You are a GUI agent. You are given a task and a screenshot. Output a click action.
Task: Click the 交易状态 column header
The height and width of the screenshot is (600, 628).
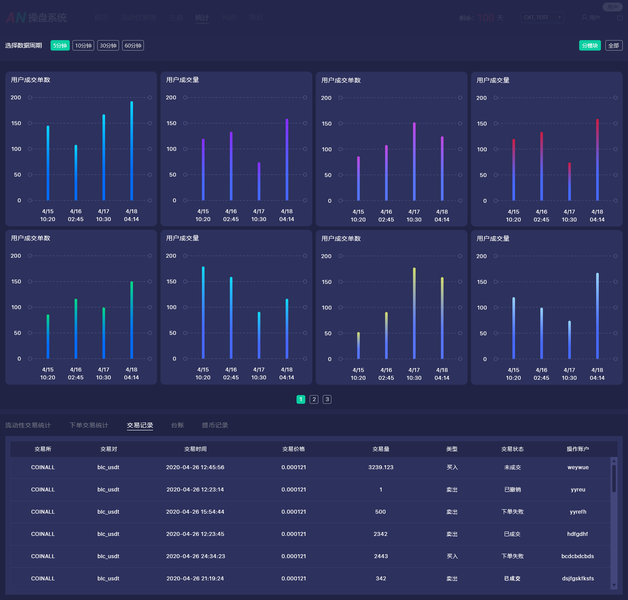click(x=512, y=449)
